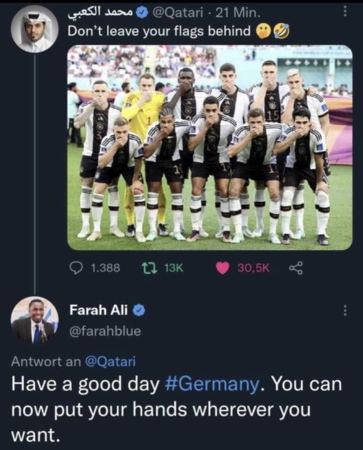The width and height of the screenshot is (363, 450).
Task: Open the #Germany hashtag link
Action: point(212,384)
